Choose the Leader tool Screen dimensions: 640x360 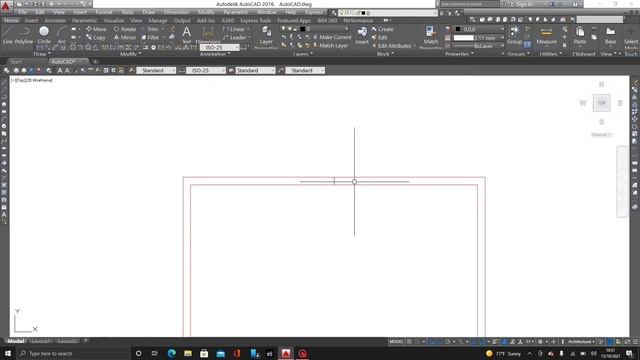click(x=235, y=38)
